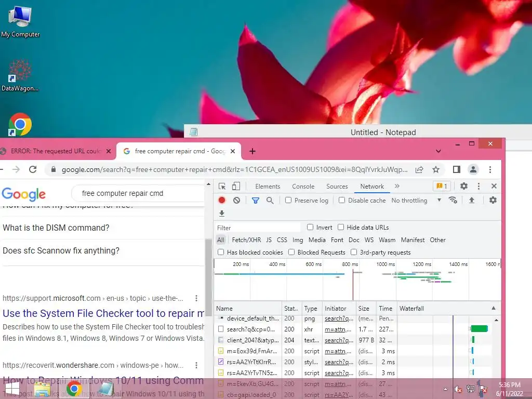
Task: Sort by the Waterfall column arrow
Action: coord(494,308)
